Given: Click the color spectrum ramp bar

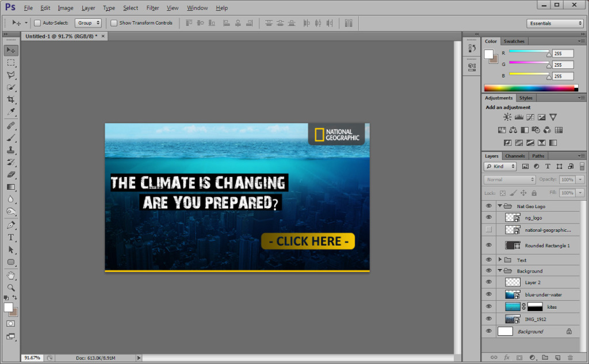Looking at the screenshot, I should pos(530,88).
